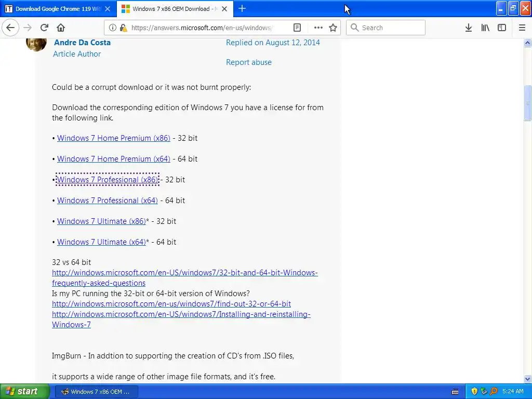This screenshot has width=532, height=399.
Task: Switch to Download Google Chrome 119 tab
Action: click(58, 9)
